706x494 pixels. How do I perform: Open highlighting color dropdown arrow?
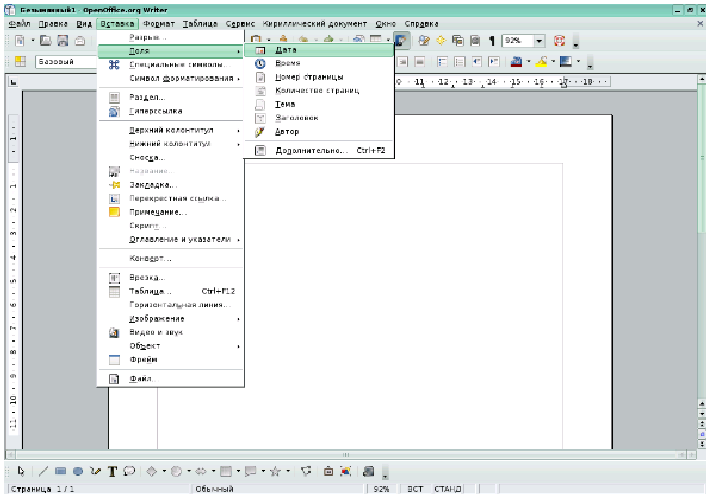[x=553, y=62]
